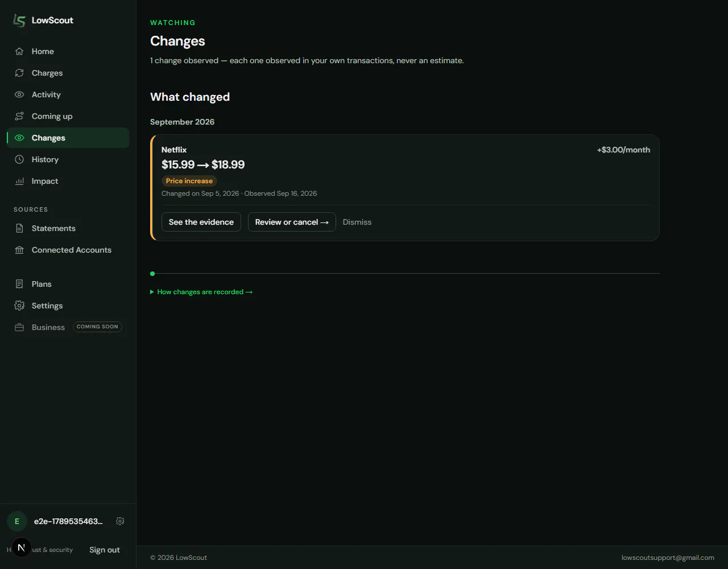Click the Impact bar chart icon
The width and height of the screenshot is (728, 569).
pyautogui.click(x=19, y=181)
